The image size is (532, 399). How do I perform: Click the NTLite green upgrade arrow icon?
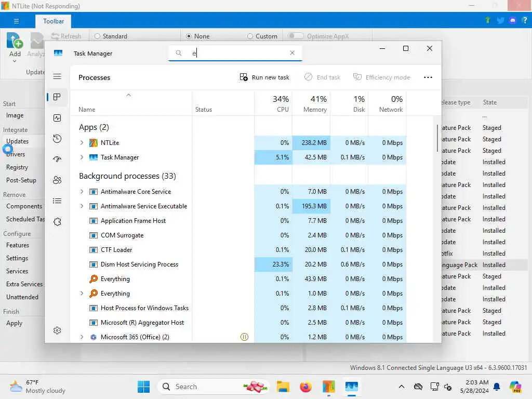(x=487, y=20)
